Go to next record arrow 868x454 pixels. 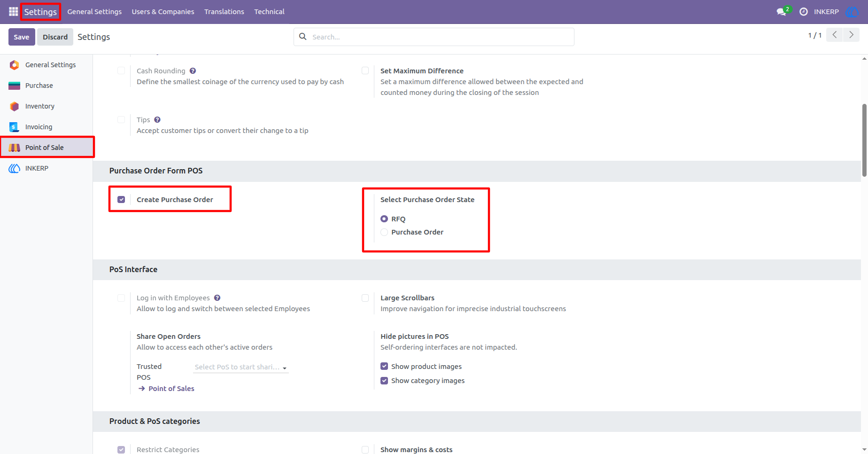(x=851, y=35)
